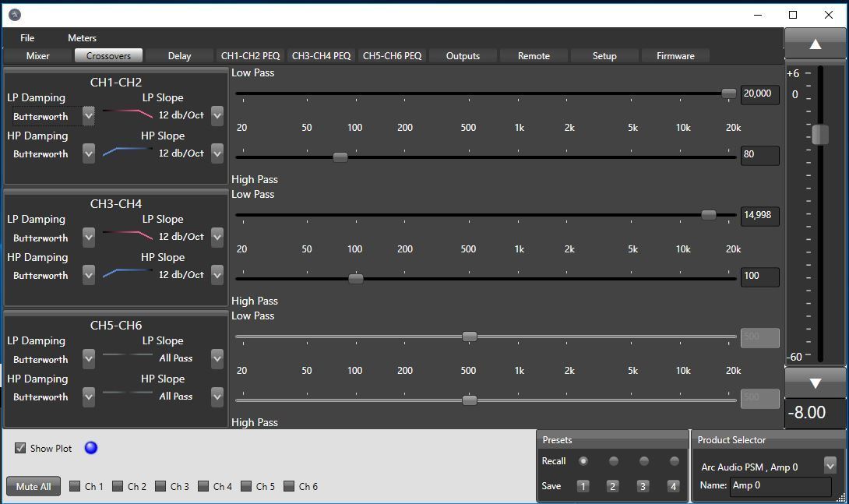Viewport: 849px width, 504px height.
Task: Uncheck the Show Plot checkbox
Action: coord(20,449)
